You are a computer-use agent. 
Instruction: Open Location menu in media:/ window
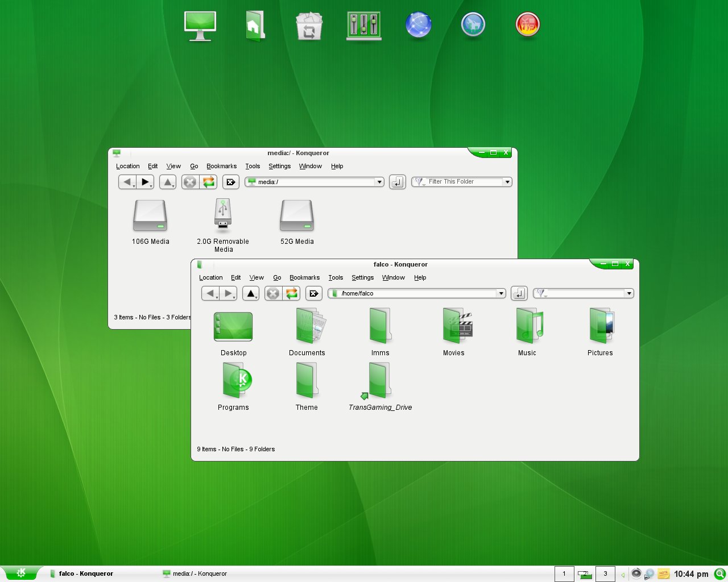[127, 166]
